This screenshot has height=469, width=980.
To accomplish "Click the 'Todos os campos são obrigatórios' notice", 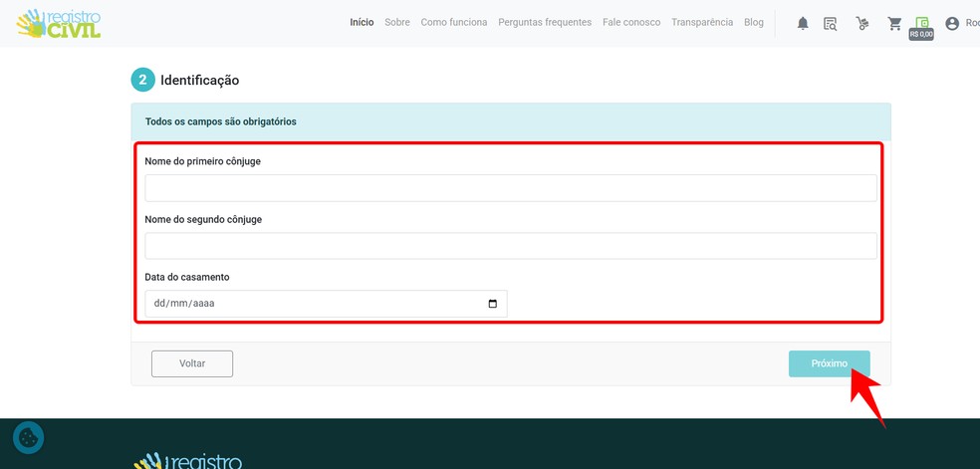I will pos(221,121).
